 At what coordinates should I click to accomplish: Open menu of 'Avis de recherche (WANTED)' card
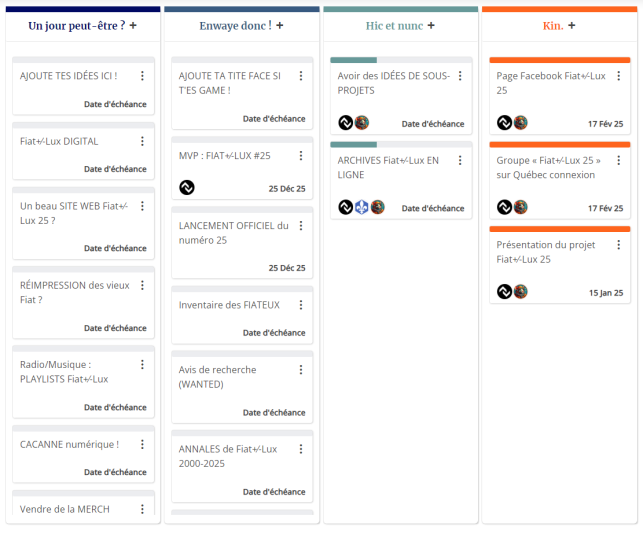coord(301,370)
